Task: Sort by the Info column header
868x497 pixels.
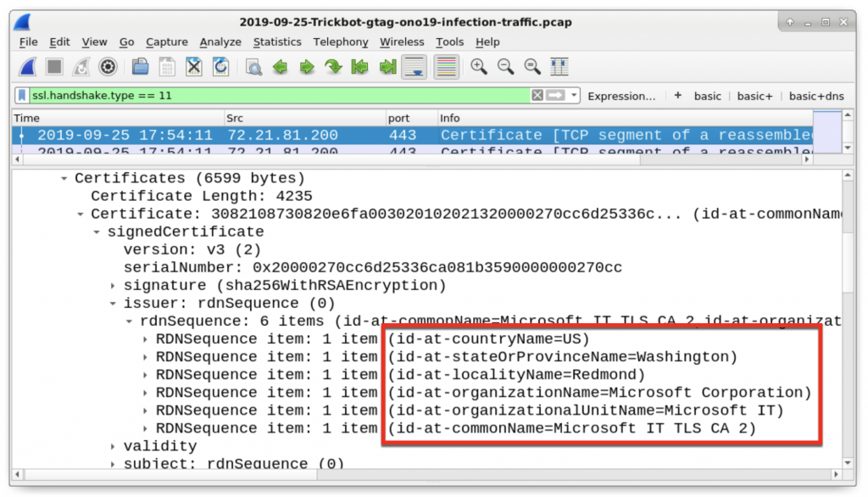Action: [625, 118]
